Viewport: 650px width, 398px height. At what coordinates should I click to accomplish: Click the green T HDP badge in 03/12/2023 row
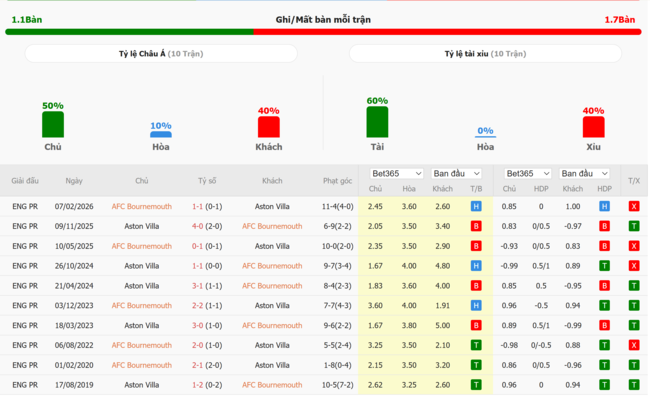(x=604, y=306)
